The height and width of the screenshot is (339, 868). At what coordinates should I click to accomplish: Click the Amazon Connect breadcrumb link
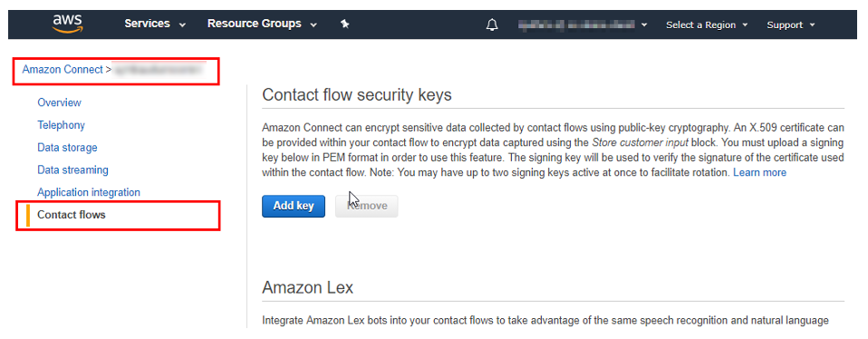[x=63, y=70]
